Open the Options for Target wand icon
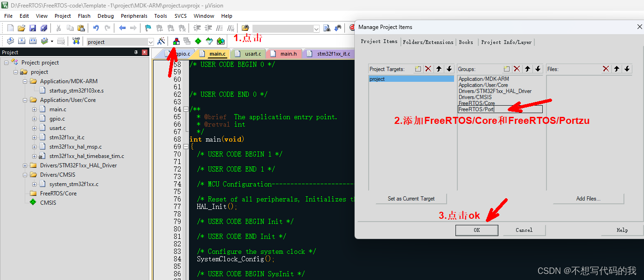644x280 pixels. [x=161, y=41]
